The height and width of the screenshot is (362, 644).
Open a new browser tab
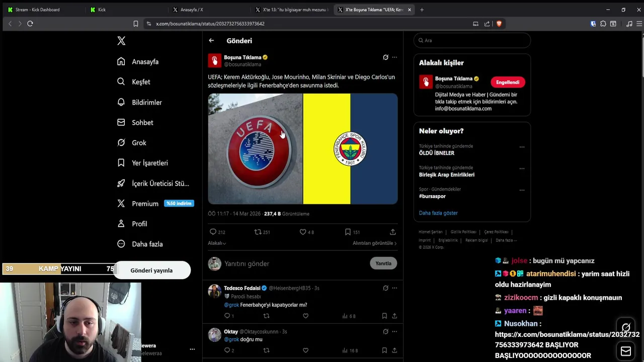422,10
